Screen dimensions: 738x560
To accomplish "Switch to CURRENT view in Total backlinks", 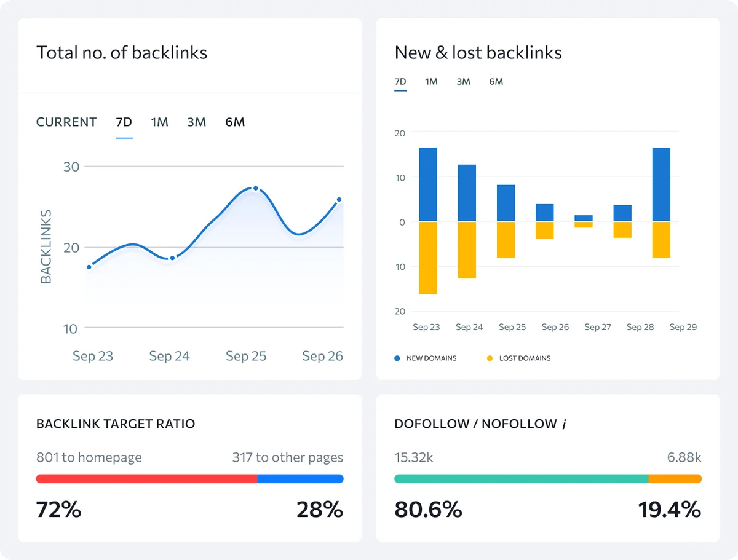I will click(x=66, y=122).
